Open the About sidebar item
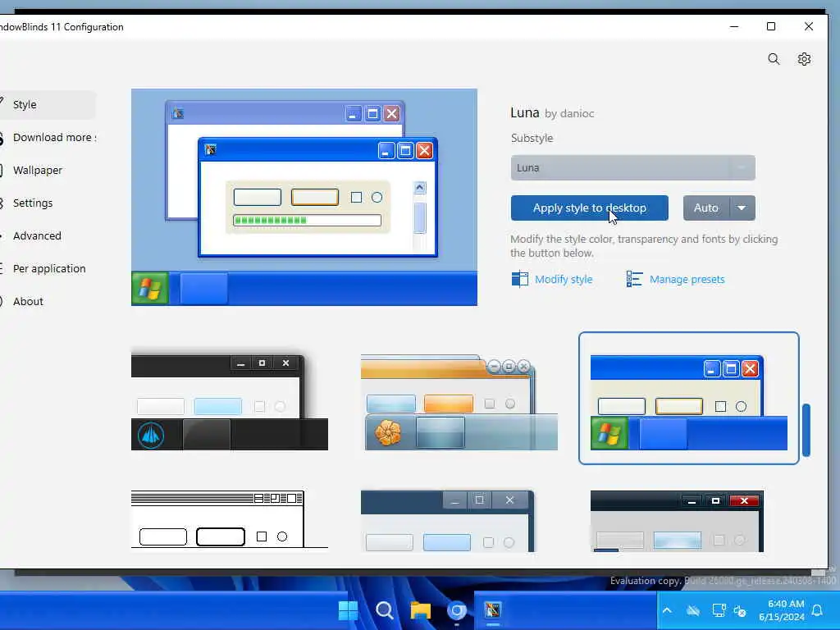Screen dimensions: 840x630 [x=47, y=301]
